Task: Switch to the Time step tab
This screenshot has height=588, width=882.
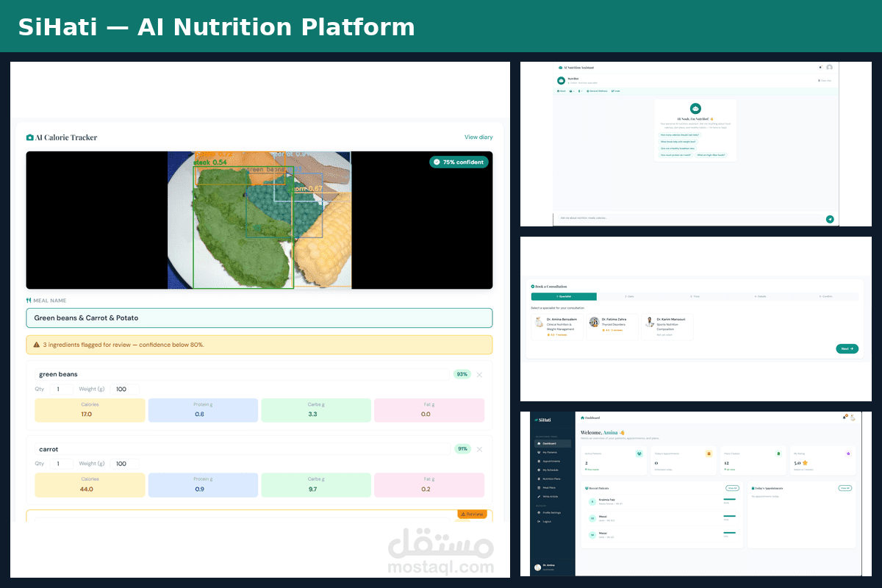Action: coord(695,296)
